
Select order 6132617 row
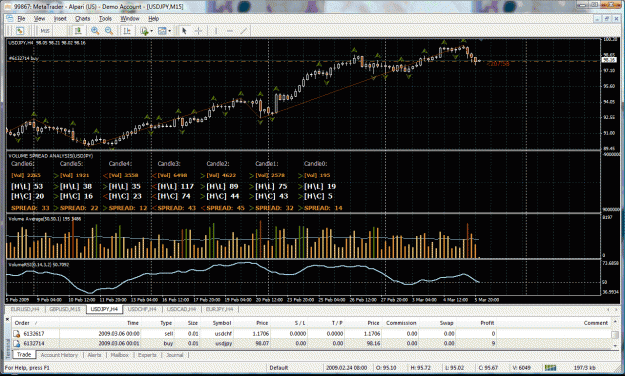click(x=311, y=334)
